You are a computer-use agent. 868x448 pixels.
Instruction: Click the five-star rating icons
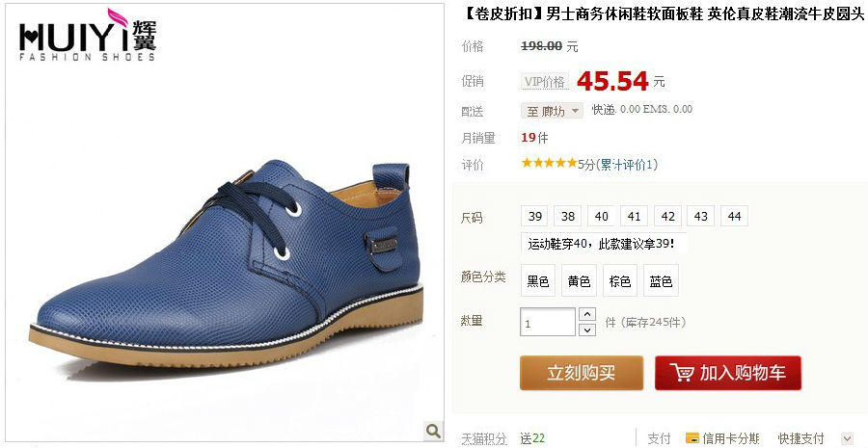click(x=549, y=163)
